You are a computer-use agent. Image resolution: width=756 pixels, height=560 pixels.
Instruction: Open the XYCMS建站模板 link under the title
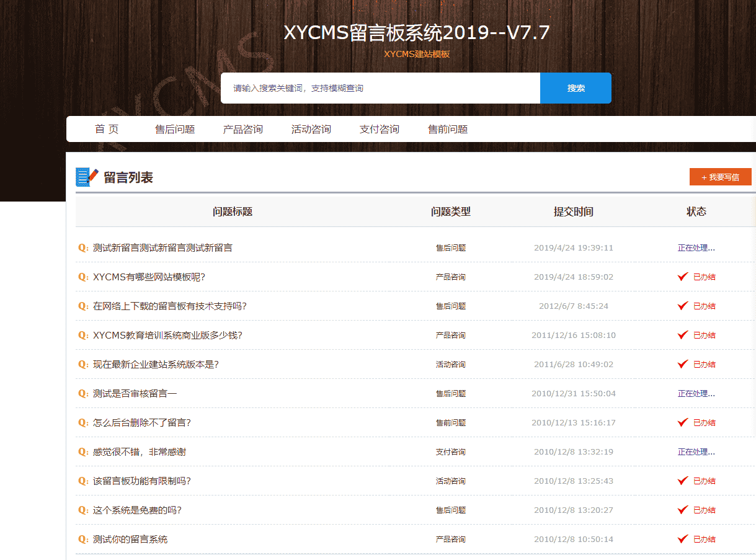click(417, 54)
